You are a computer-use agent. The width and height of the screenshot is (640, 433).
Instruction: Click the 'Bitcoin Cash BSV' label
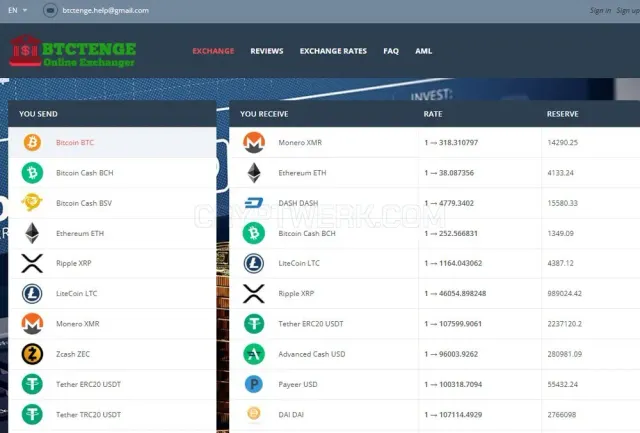tap(84, 203)
